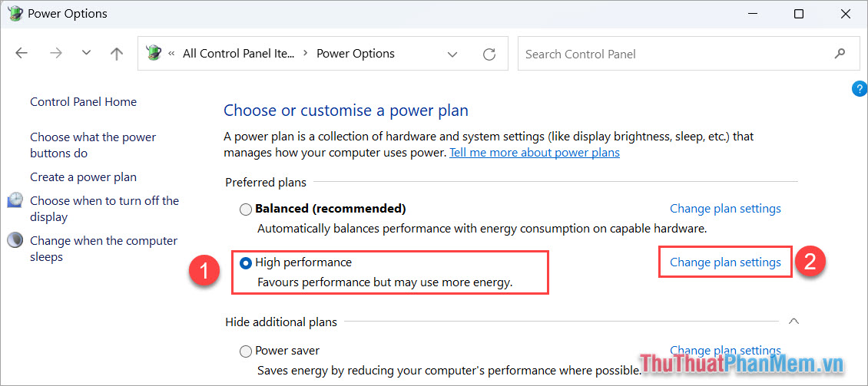
Task: Open help via blue question mark icon
Action: coord(860,88)
